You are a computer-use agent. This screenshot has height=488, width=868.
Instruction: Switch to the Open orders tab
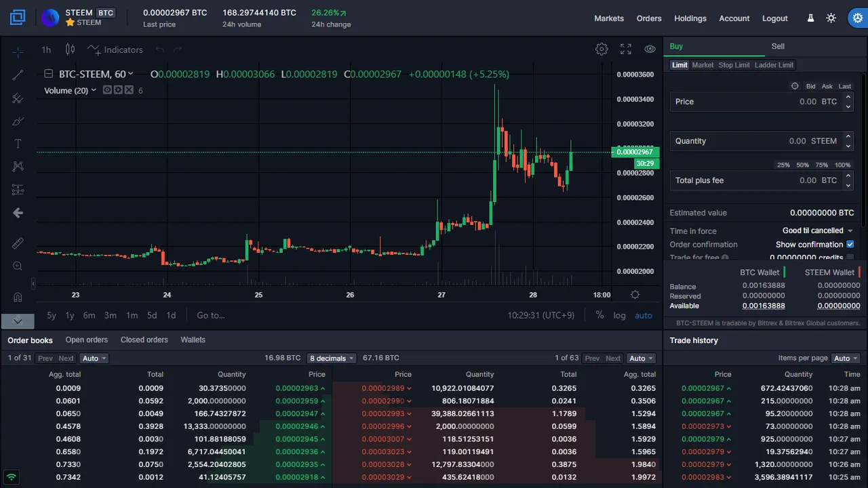[87, 340]
